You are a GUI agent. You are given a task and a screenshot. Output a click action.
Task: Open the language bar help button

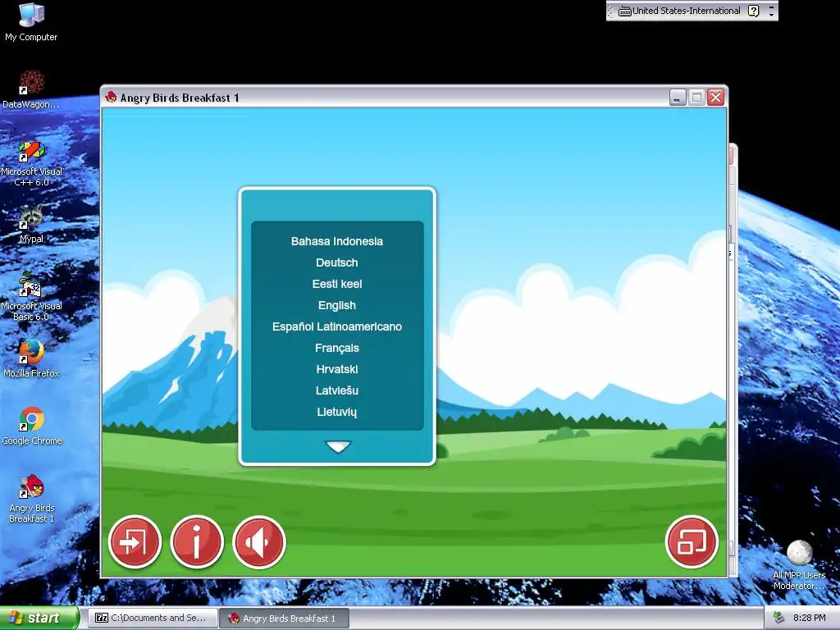coord(753,11)
